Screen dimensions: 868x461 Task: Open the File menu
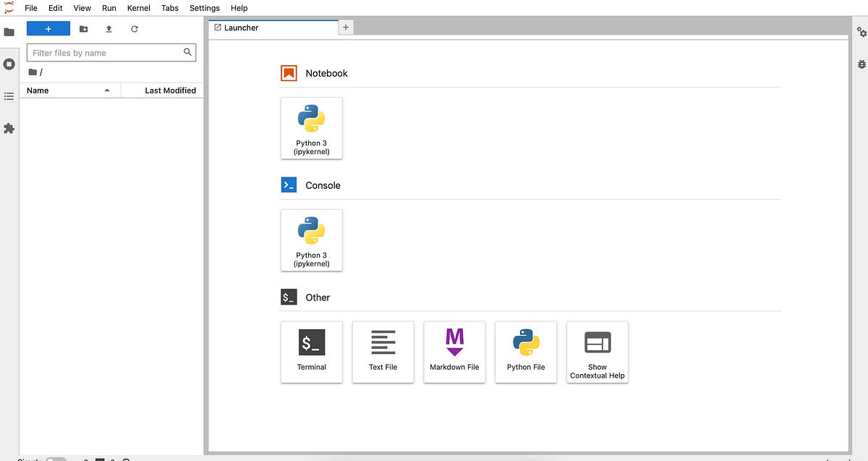pos(31,8)
